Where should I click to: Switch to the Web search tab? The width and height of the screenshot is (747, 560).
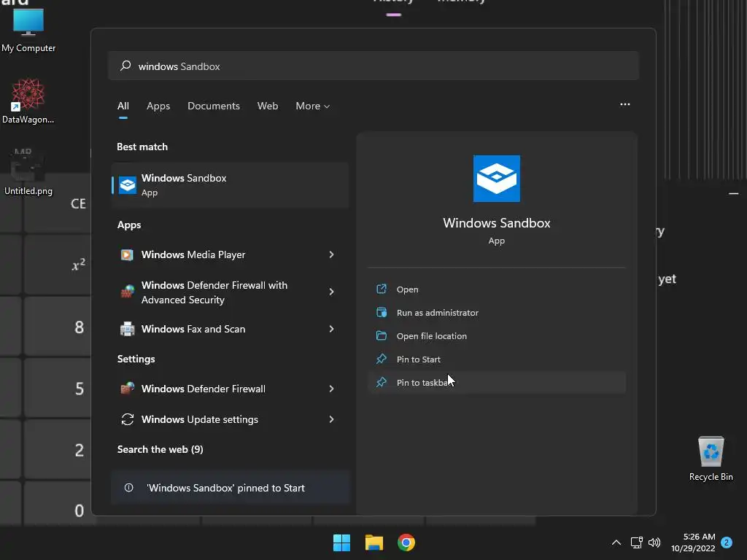268,106
